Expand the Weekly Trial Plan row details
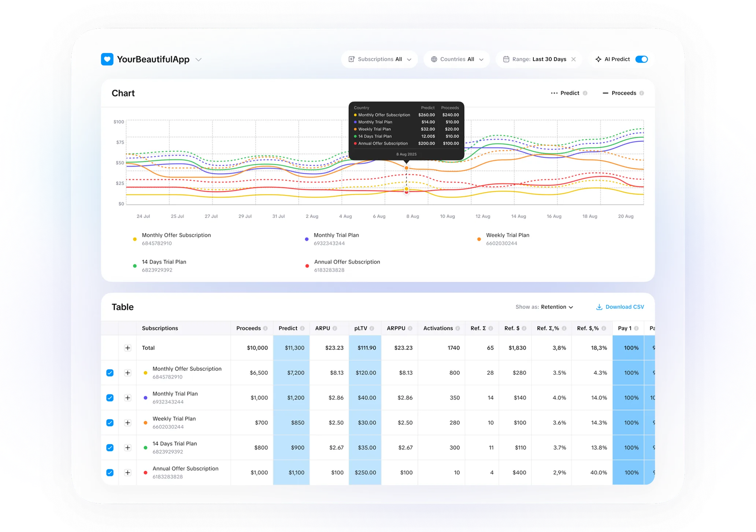This screenshot has height=532, width=756. point(127,422)
